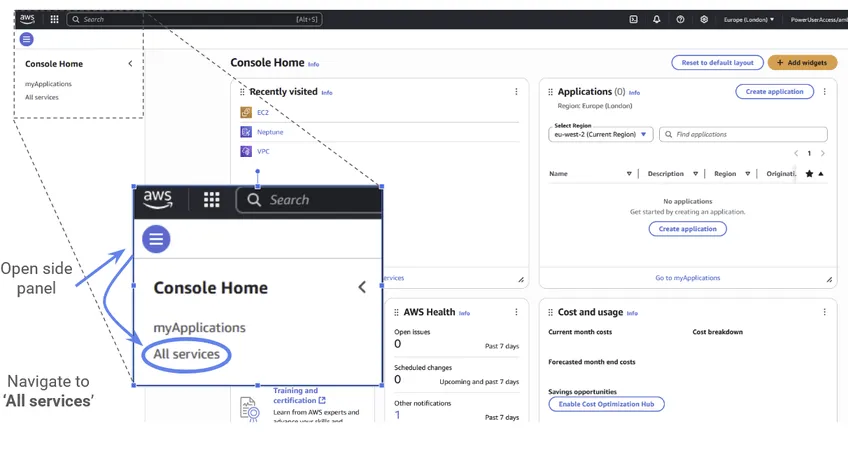
Task: Click Console Home heading in the small side panel
Action: tap(54, 64)
